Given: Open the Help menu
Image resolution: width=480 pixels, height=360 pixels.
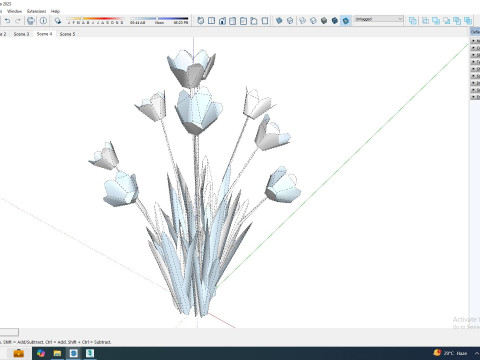Looking at the screenshot, I should coord(55,11).
